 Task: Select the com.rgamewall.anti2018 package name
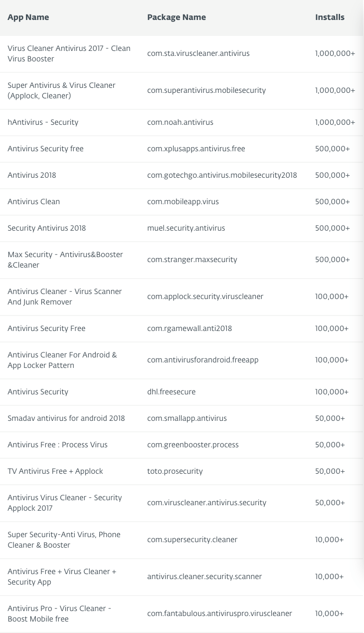pos(189,328)
